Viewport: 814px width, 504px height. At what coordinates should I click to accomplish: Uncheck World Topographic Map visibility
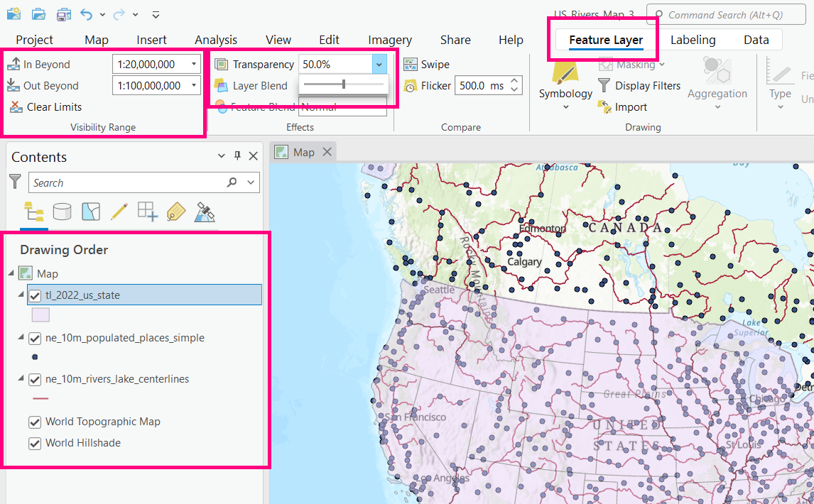click(x=35, y=422)
